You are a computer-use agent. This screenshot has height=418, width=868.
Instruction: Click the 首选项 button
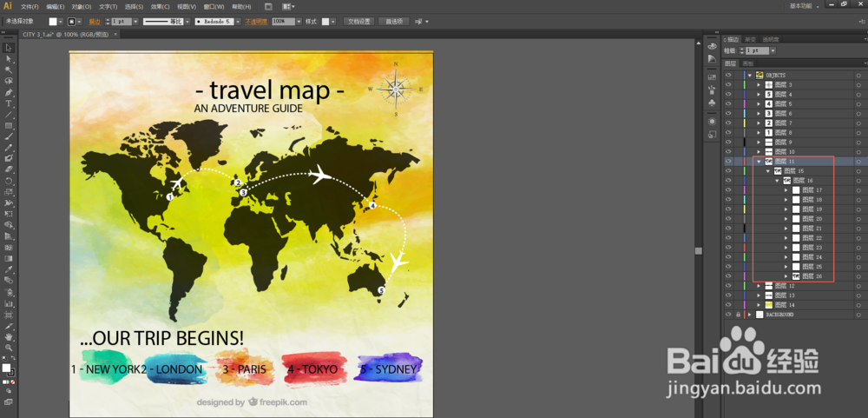click(393, 22)
